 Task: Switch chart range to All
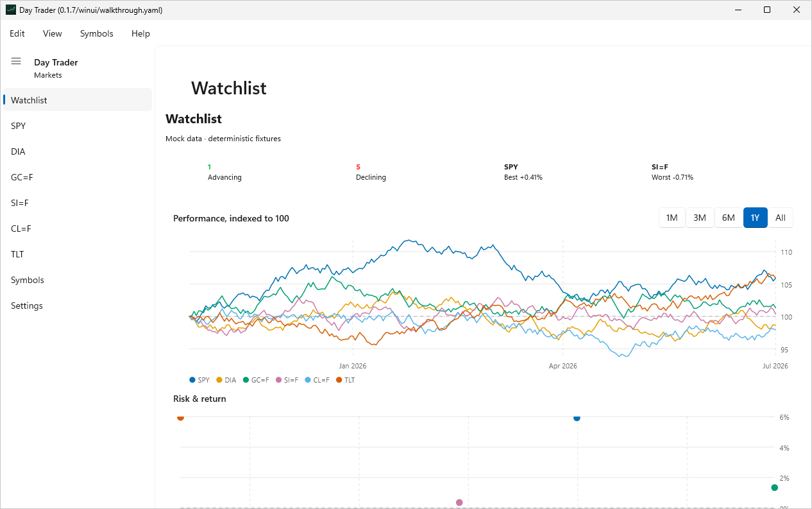[781, 218]
